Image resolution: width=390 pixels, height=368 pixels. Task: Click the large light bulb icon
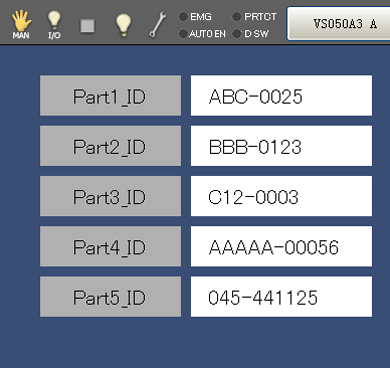tap(123, 25)
